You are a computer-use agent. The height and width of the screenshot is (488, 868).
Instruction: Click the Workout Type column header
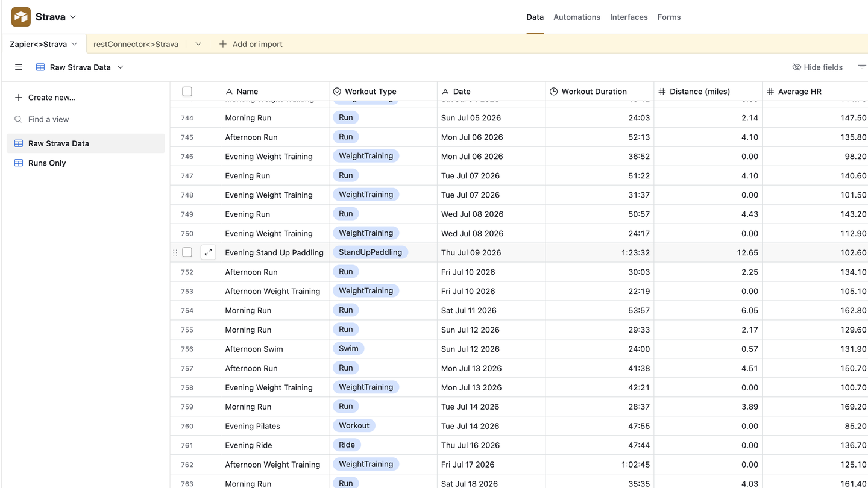click(x=383, y=92)
